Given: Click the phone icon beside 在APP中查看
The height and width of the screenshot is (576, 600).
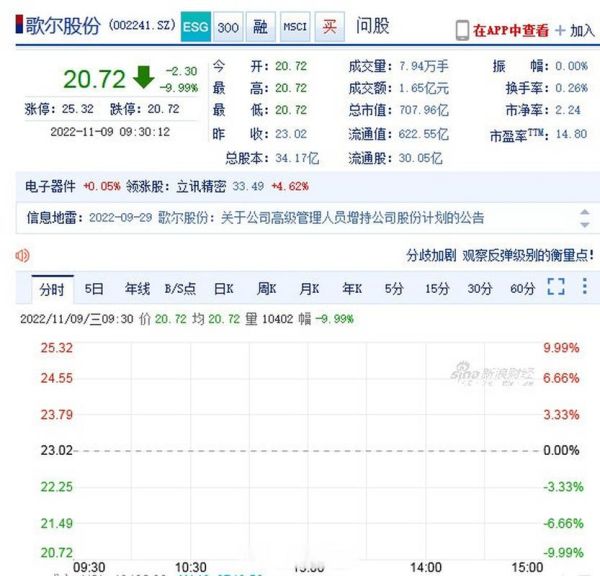Looking at the screenshot, I should [x=462, y=30].
